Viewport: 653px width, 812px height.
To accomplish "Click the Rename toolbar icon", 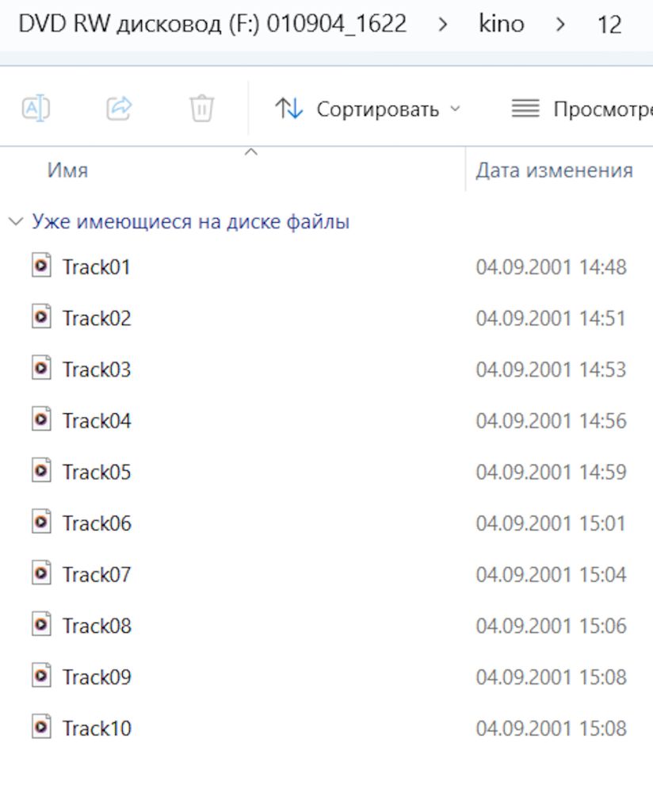I will tap(36, 109).
